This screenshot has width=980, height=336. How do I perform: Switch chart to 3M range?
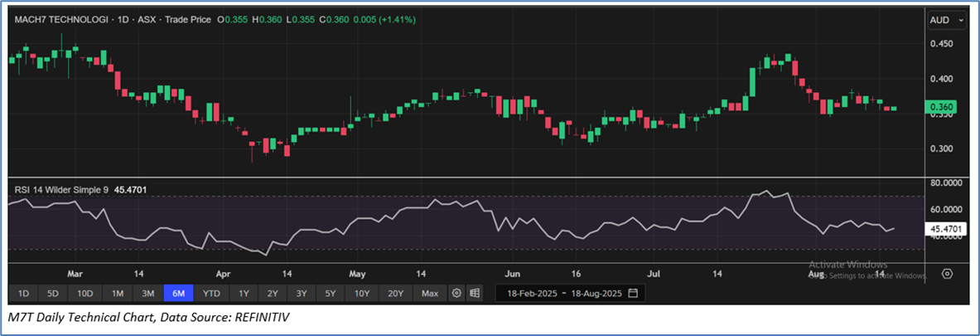(x=148, y=294)
